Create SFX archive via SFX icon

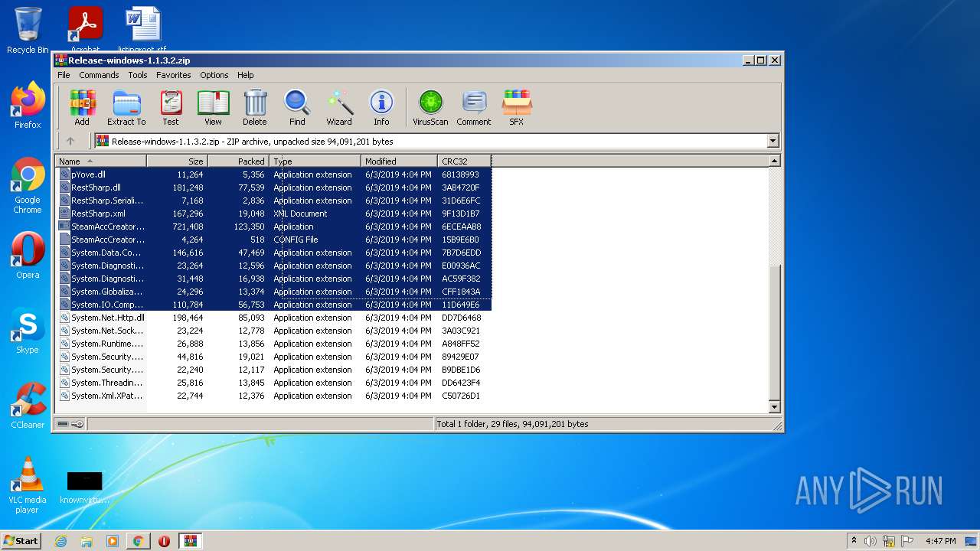pos(517,108)
